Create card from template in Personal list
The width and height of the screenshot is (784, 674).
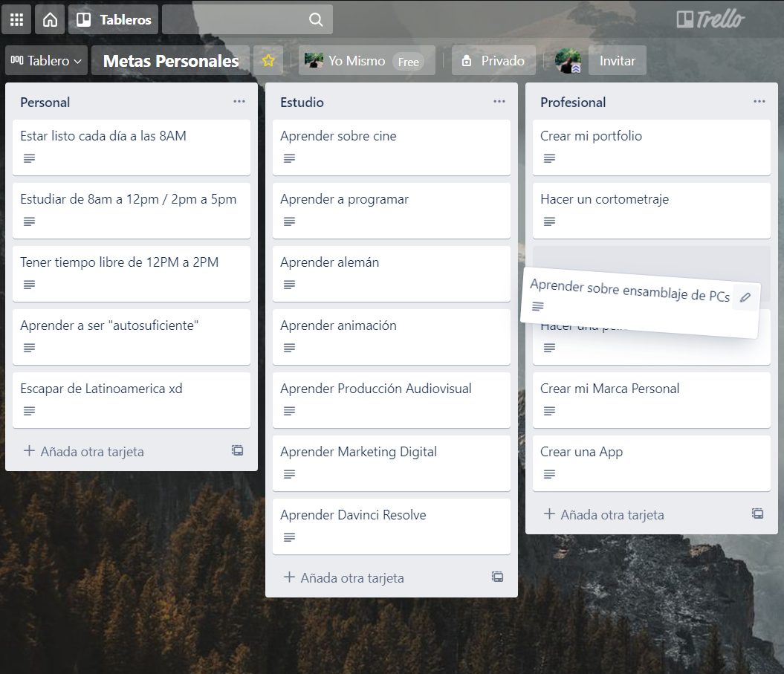238,450
